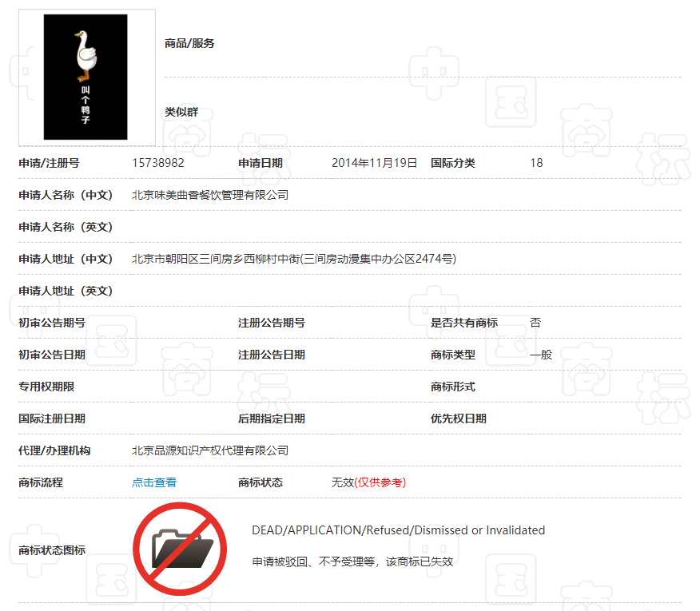This screenshot has height=611, width=700.
Task: Select application date 2014年11月19日
Action: [374, 163]
